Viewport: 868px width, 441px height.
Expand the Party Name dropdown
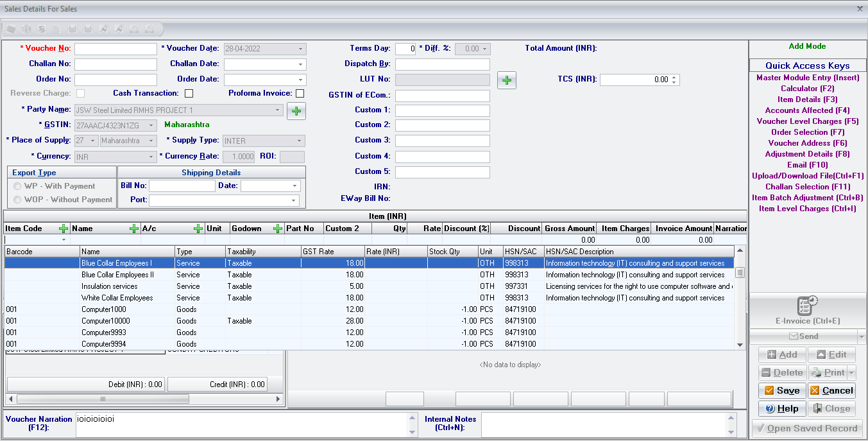tap(278, 110)
